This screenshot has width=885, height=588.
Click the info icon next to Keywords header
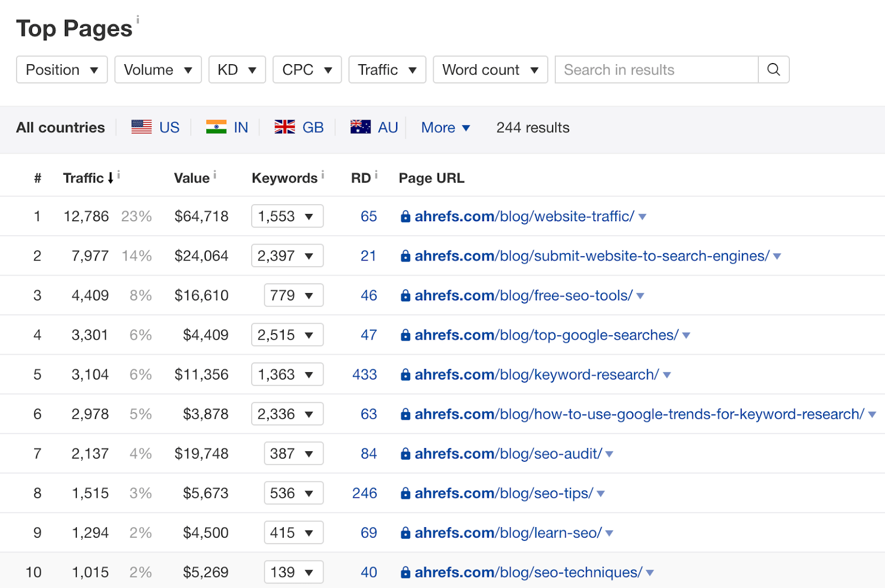[x=322, y=175]
